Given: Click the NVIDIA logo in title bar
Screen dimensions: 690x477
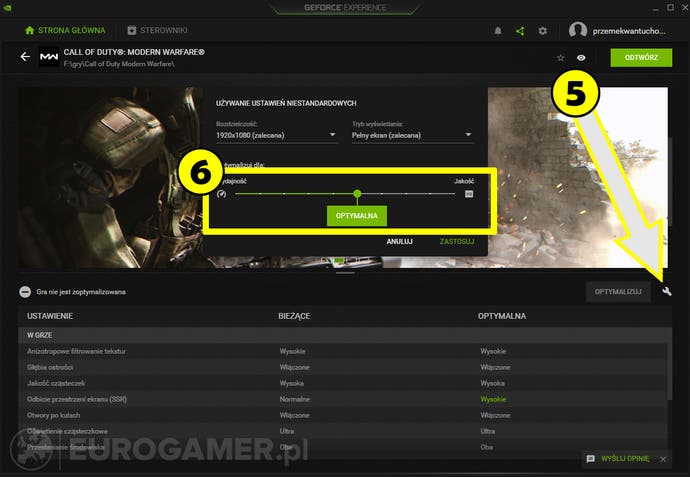Looking at the screenshot, I should coord(7,7).
